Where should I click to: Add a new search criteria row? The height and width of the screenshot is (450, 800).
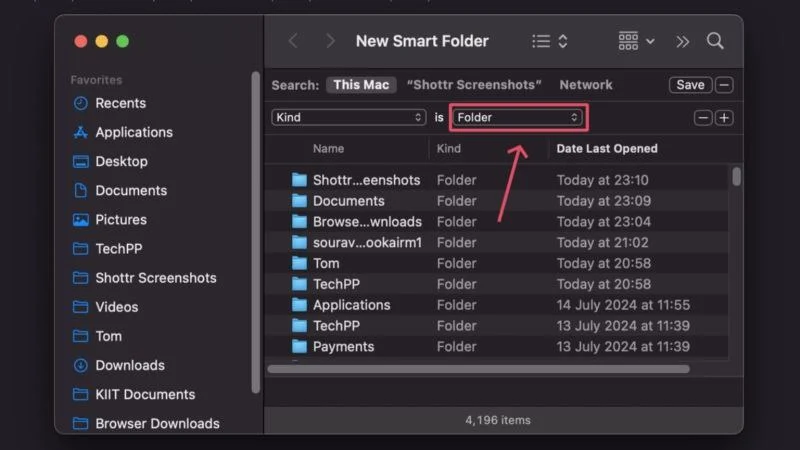[724, 117]
